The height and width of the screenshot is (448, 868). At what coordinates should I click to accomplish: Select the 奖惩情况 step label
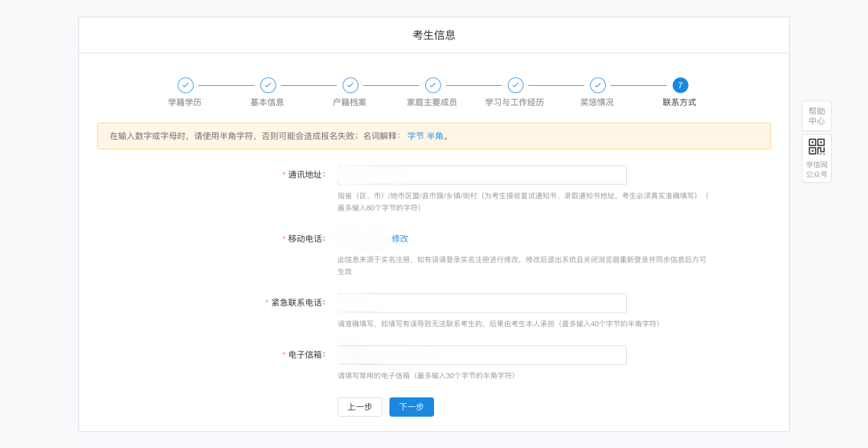pyautogui.click(x=597, y=103)
